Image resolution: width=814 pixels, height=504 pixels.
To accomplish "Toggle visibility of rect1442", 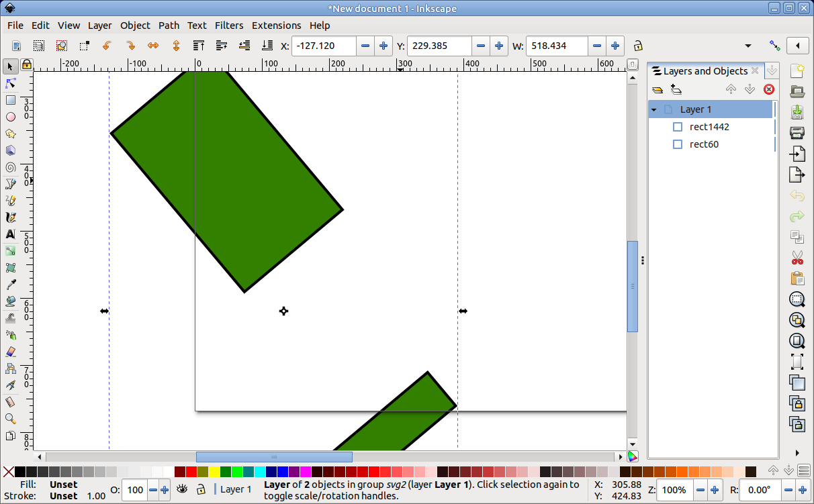I will click(677, 126).
